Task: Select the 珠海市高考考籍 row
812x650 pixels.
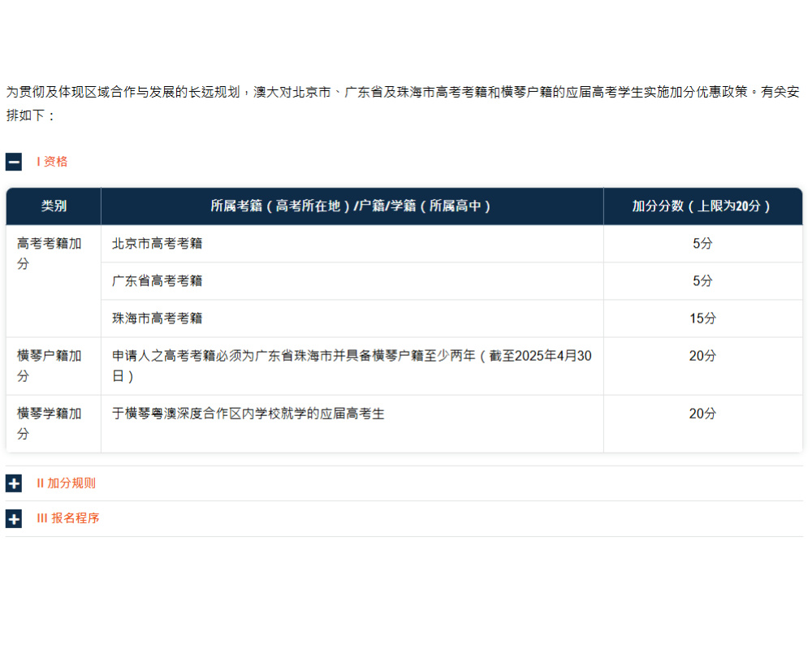Action: coord(158,318)
